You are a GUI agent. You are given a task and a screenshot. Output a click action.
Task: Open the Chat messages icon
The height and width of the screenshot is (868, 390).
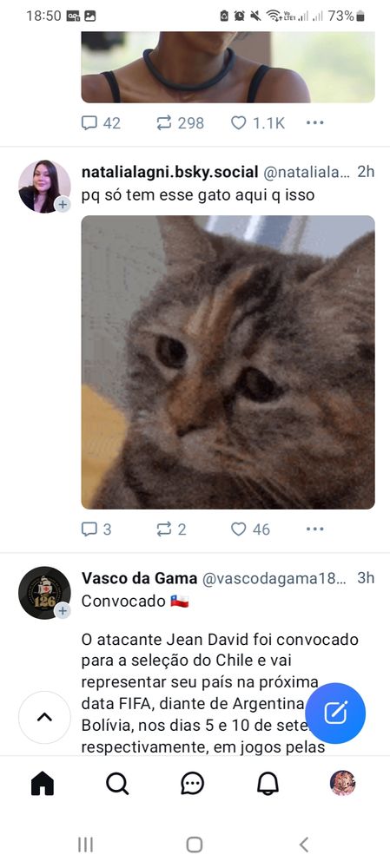pyautogui.click(x=192, y=783)
